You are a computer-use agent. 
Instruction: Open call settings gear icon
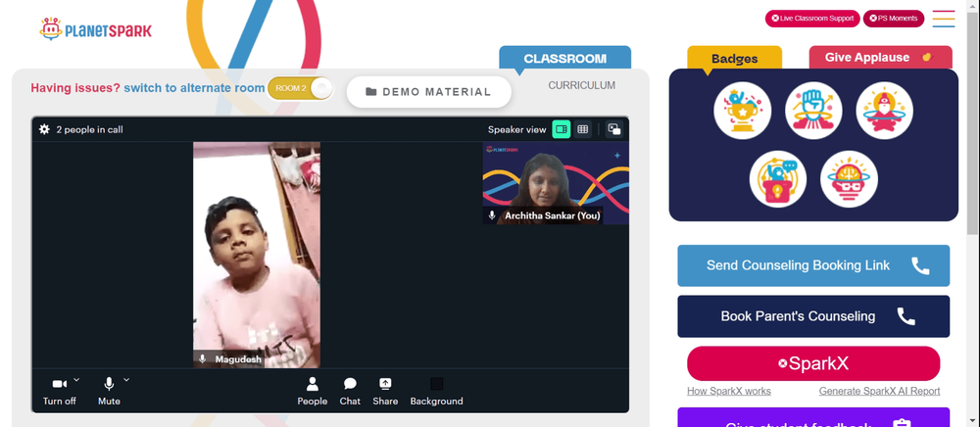44,129
